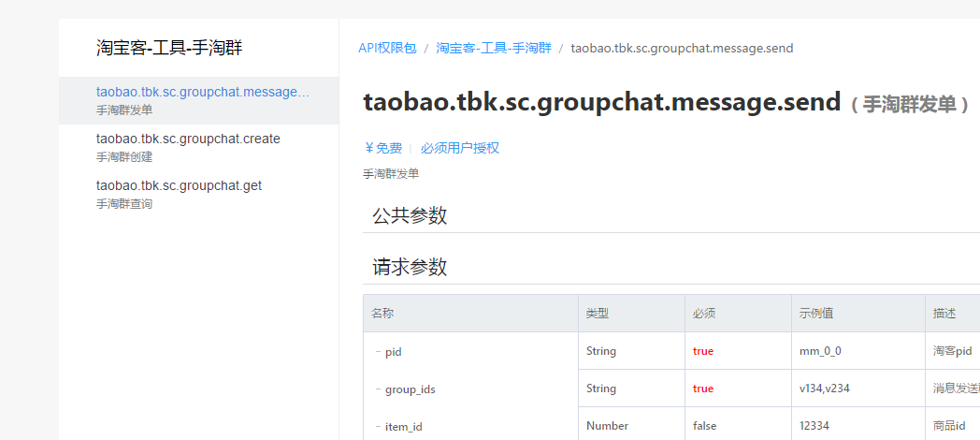
Task: Click the 手淘群创建 subtitle in the sidebar
Action: [124, 157]
